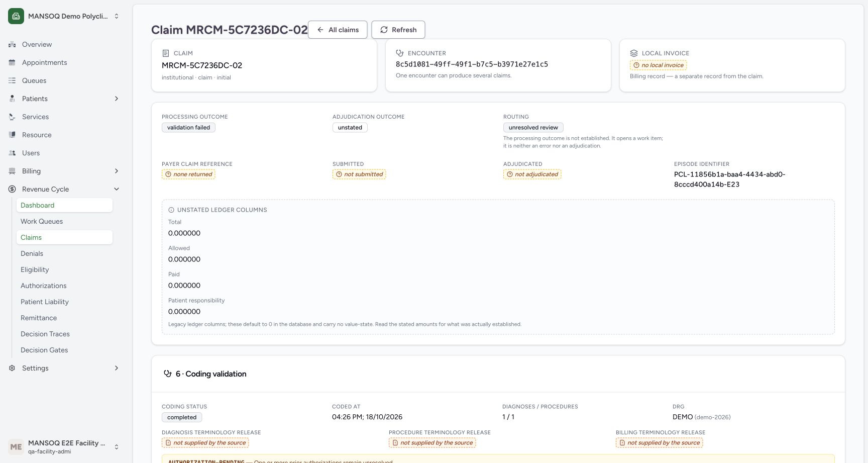The width and height of the screenshot is (868, 463).
Task: Click the info icon beside Unstated Ledger Columns
Action: [171, 210]
